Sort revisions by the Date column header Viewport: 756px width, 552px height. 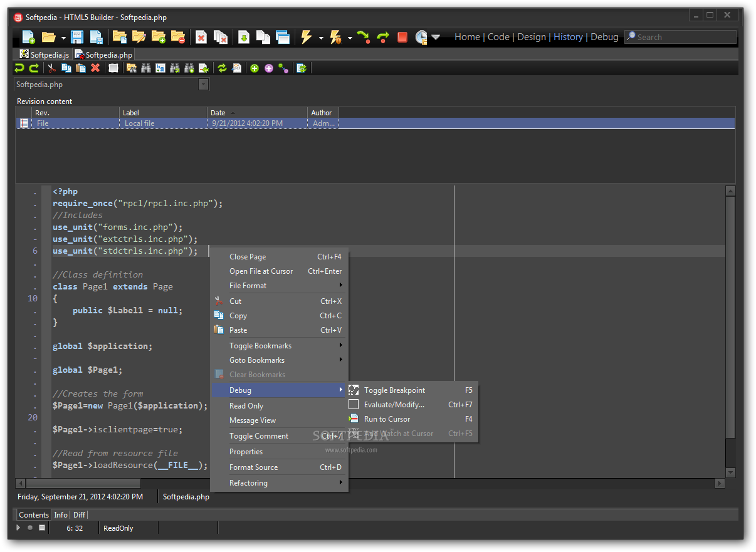[257, 113]
